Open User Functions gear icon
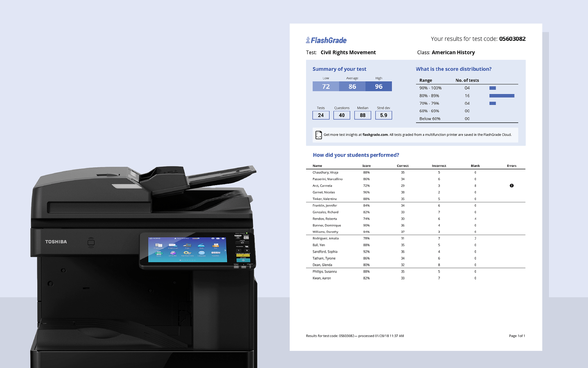 187,254
